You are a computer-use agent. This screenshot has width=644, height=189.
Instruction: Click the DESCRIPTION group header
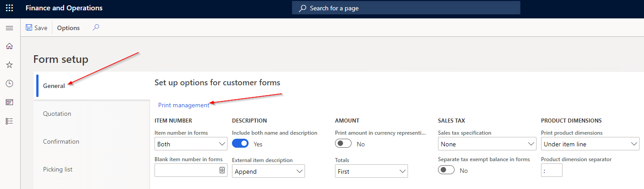point(249,121)
